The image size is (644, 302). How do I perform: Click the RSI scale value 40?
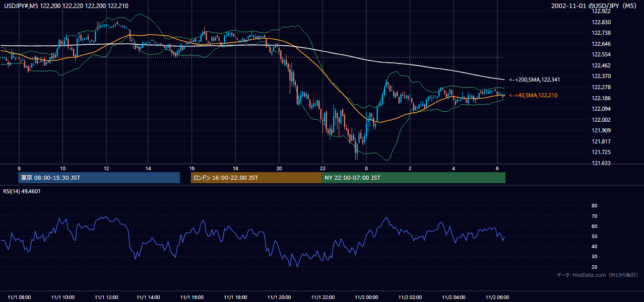(594, 246)
